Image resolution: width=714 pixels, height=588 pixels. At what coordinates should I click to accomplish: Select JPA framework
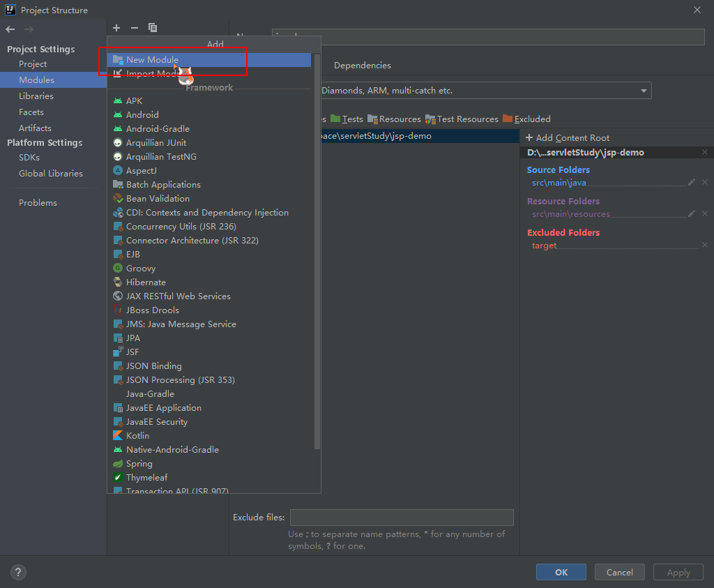tap(211, 338)
